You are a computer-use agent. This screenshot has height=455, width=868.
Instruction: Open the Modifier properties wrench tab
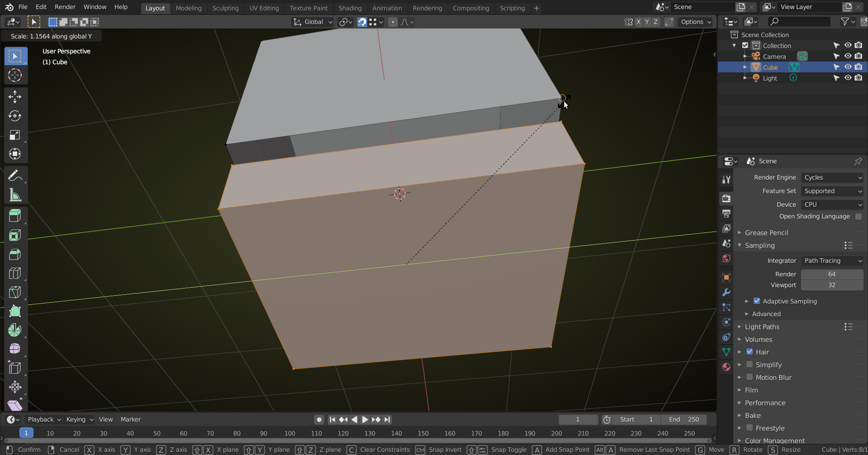pos(726,292)
